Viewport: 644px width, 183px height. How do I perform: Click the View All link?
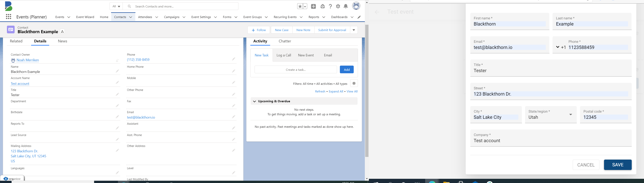pyautogui.click(x=352, y=91)
